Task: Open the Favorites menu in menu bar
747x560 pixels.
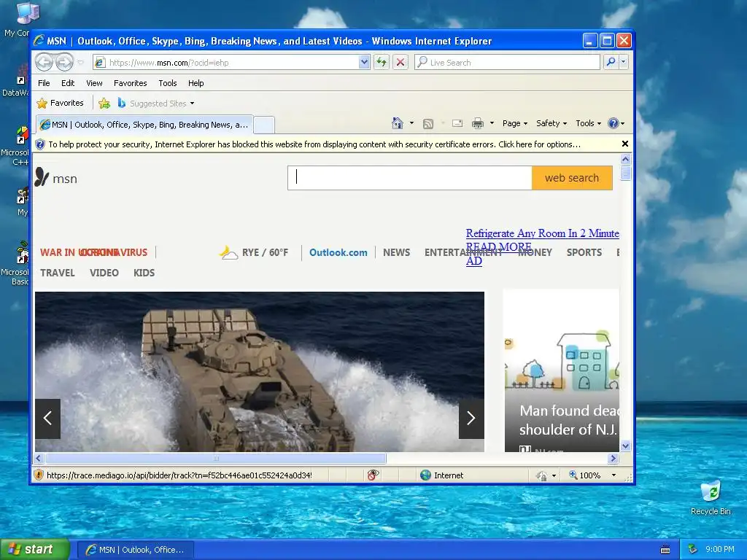Action: pyautogui.click(x=130, y=83)
